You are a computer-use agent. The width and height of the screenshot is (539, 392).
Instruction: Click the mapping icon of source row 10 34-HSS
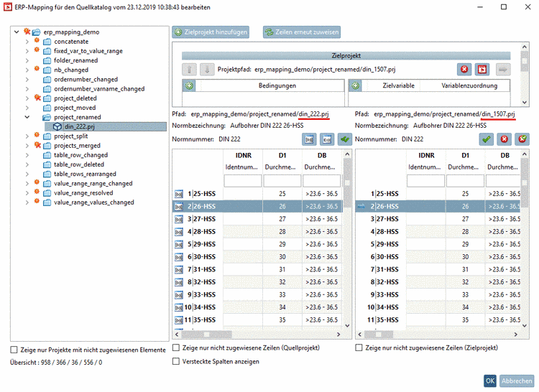(179, 307)
